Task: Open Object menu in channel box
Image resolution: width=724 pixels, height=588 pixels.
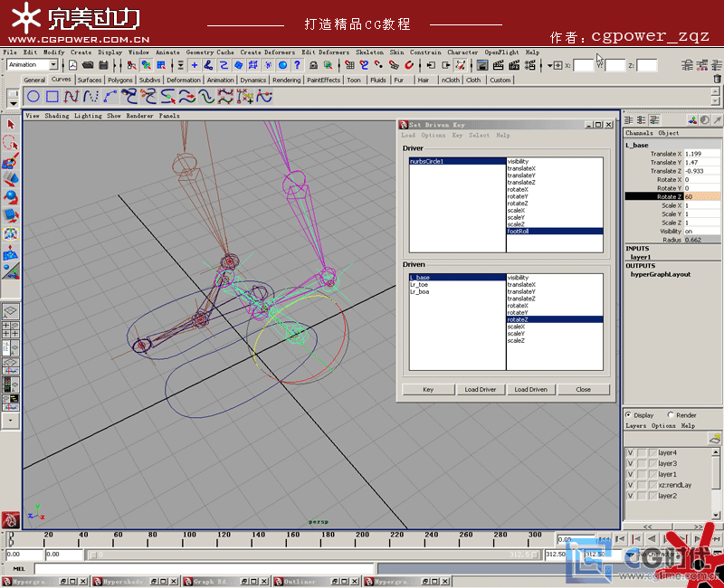Action: point(668,133)
